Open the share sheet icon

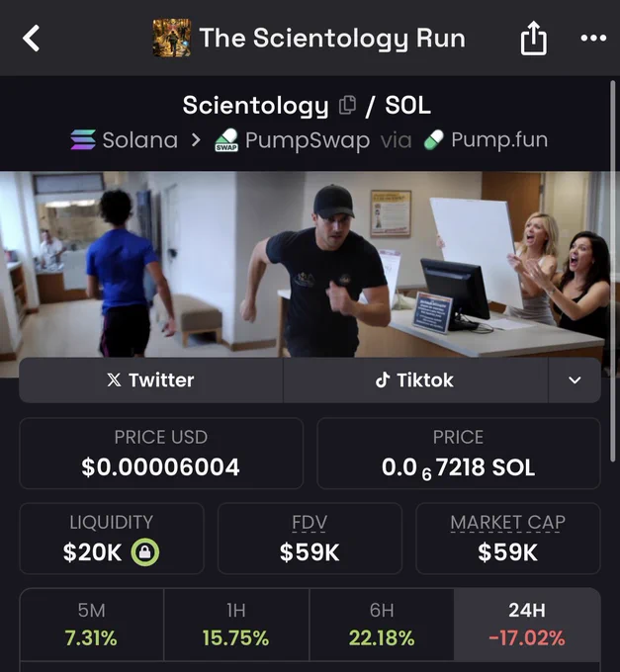[x=533, y=39]
